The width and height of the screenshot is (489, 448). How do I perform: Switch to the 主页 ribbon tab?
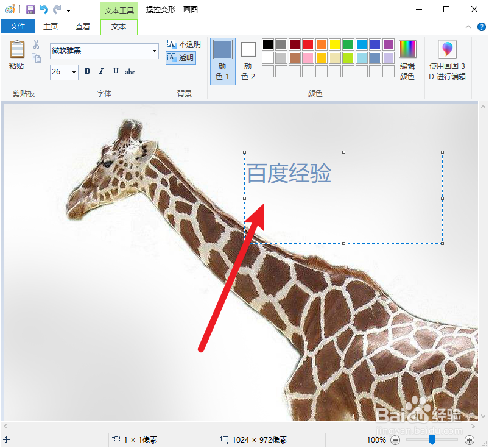click(50, 26)
